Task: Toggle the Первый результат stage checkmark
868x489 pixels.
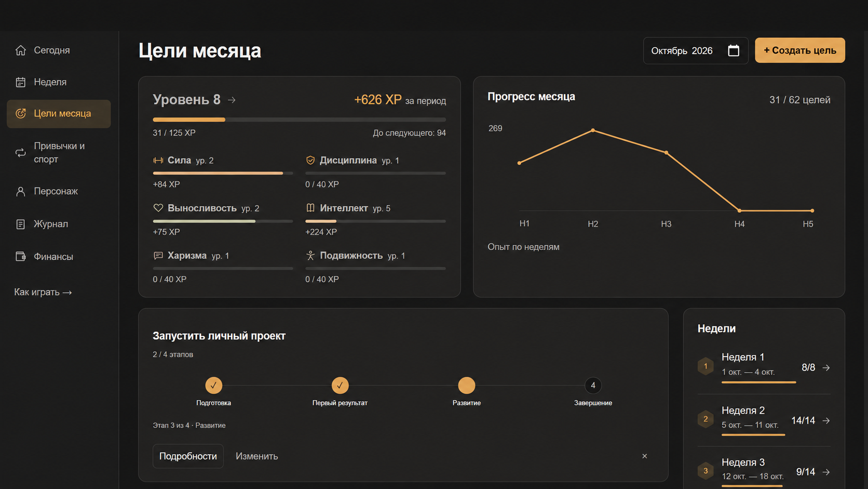Action: pyautogui.click(x=340, y=386)
